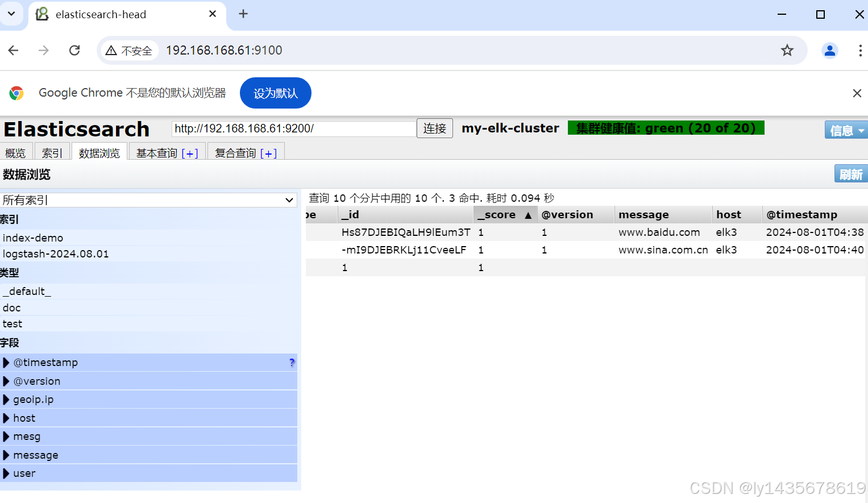
Task: Switch to the 概览 tab
Action: pyautogui.click(x=16, y=153)
